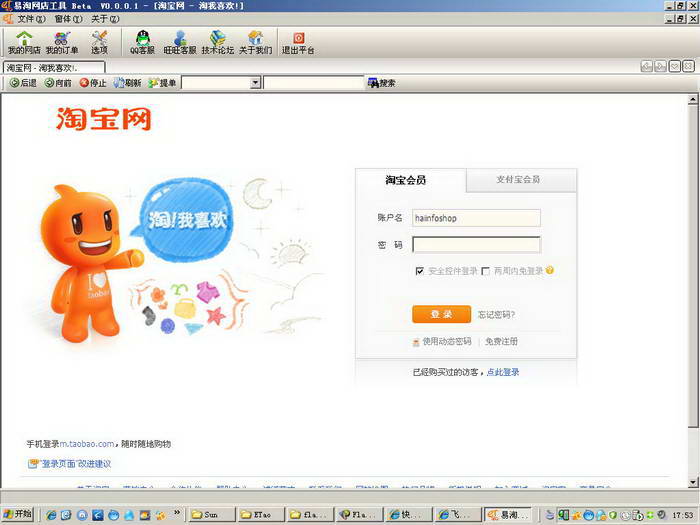
Task: Click 账户名 field containing hainfoshop
Action: click(476, 218)
